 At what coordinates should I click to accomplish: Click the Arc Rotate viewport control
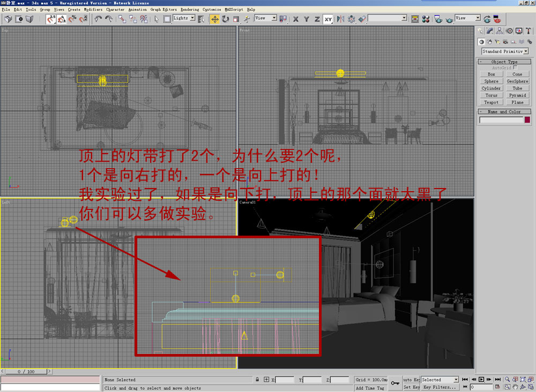pos(523,387)
